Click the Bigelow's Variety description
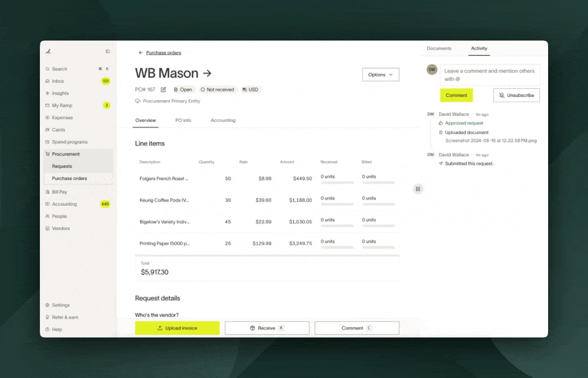This screenshot has height=378, width=588. [x=165, y=222]
